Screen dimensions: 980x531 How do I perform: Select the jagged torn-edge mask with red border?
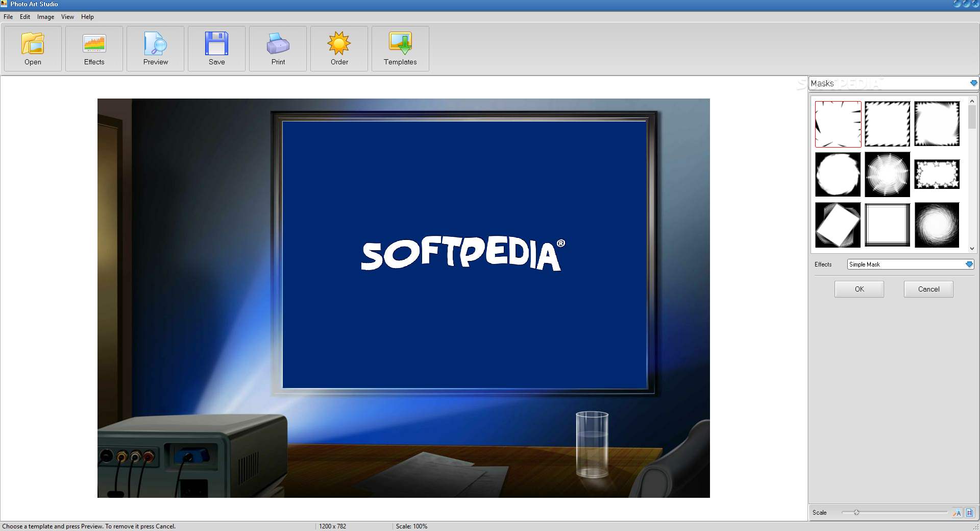838,124
